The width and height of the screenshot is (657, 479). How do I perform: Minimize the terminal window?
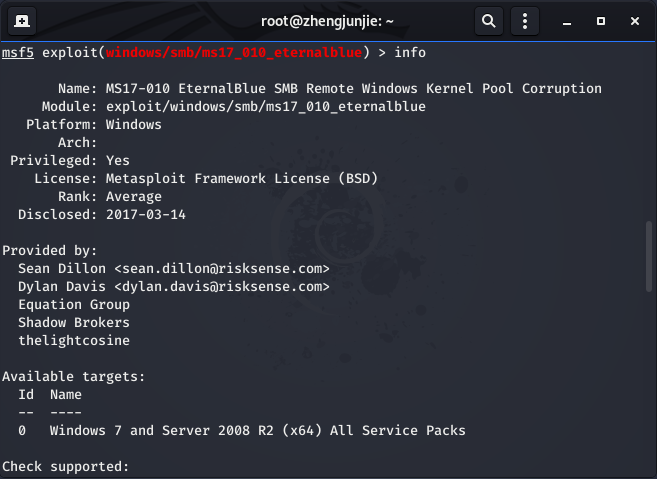pos(567,21)
